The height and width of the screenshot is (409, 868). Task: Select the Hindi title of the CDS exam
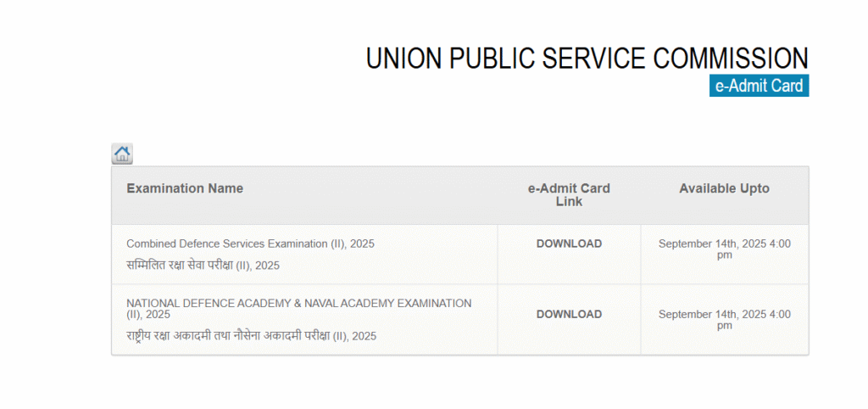point(203,266)
